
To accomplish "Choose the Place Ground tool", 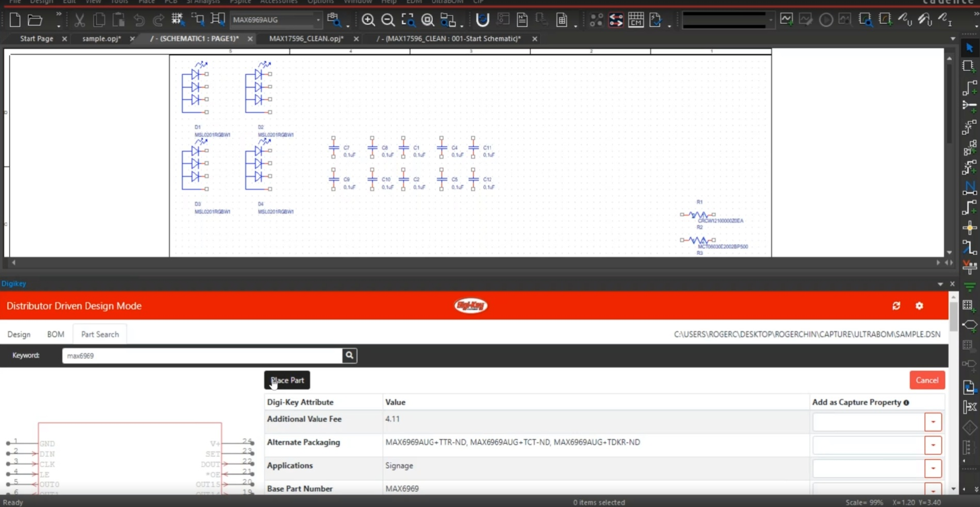I will pos(970,287).
